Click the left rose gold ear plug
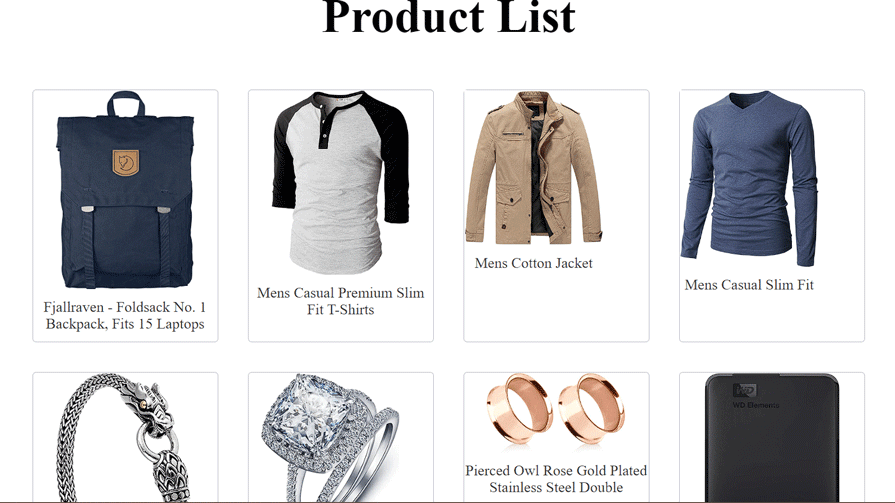This screenshot has height=503, width=895. tap(519, 409)
